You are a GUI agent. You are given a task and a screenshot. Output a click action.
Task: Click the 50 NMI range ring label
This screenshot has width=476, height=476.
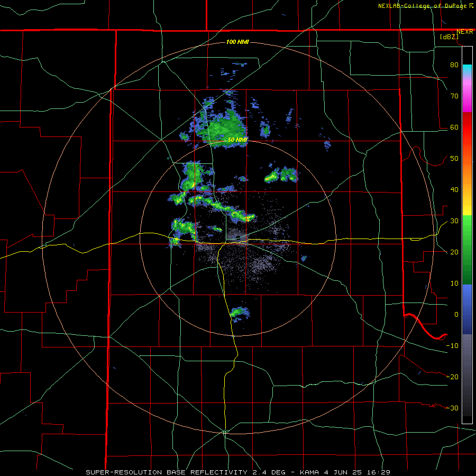click(x=237, y=140)
